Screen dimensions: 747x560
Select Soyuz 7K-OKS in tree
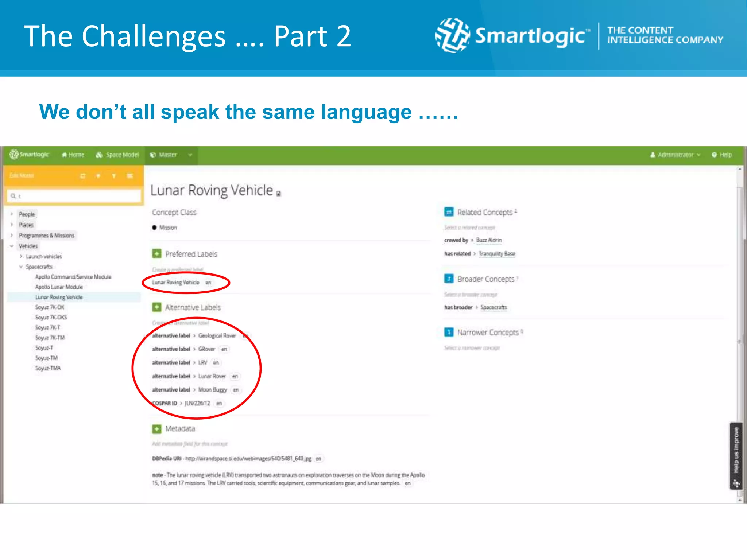tap(51, 318)
